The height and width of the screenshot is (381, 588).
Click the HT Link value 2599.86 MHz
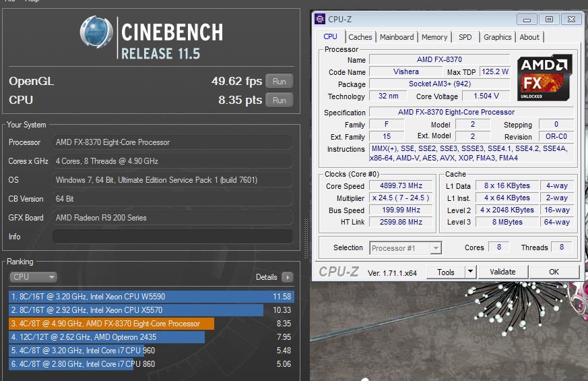click(x=401, y=222)
